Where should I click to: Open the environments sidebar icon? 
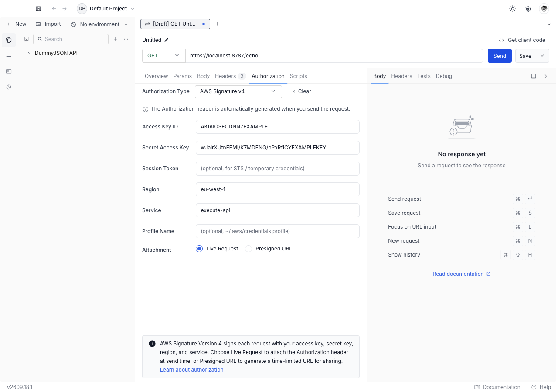click(9, 56)
